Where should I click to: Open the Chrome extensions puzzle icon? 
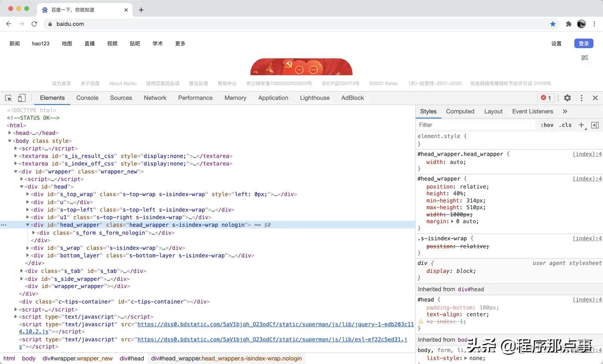[x=568, y=24]
